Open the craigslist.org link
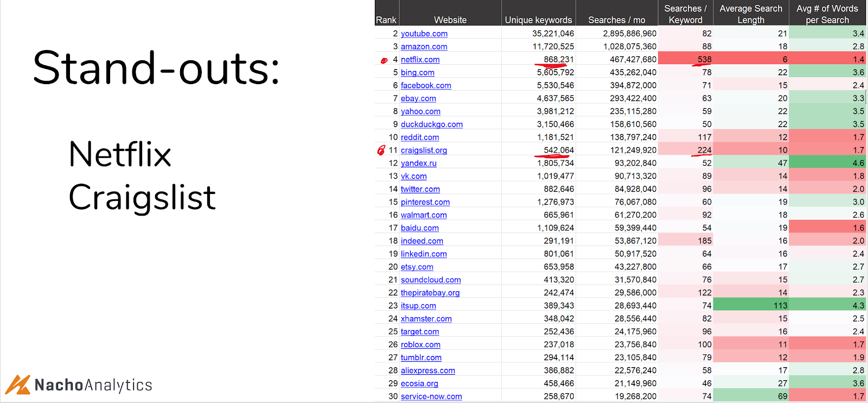 [x=424, y=150]
